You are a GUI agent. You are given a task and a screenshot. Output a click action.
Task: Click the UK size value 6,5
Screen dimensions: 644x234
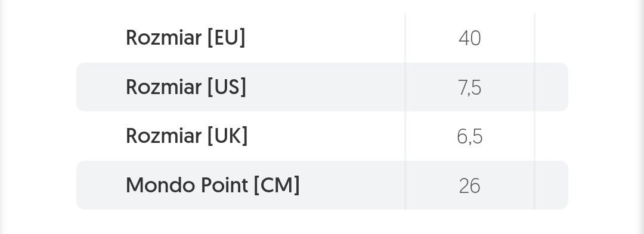point(469,137)
